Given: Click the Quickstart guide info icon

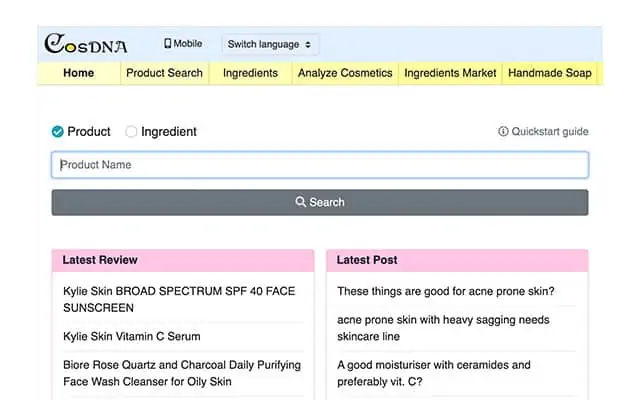Looking at the screenshot, I should [x=503, y=131].
